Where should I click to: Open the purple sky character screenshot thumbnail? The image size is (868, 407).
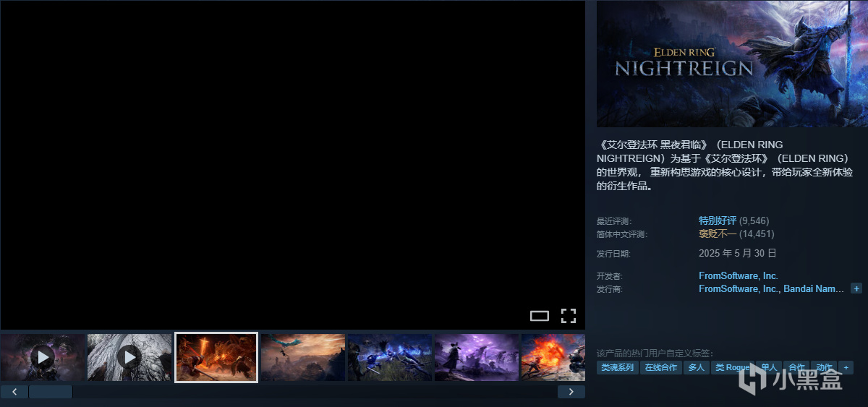tap(477, 357)
